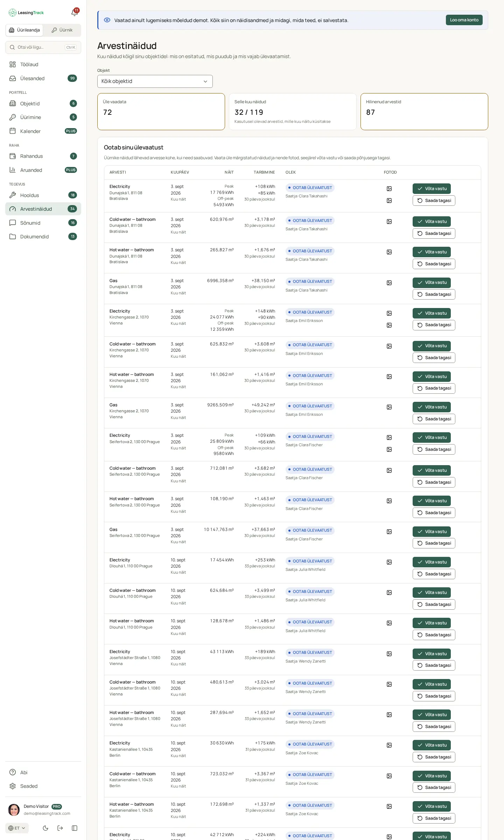The image size is (504, 840).
Task: Navigate to Rahandus
Action: coord(43,156)
